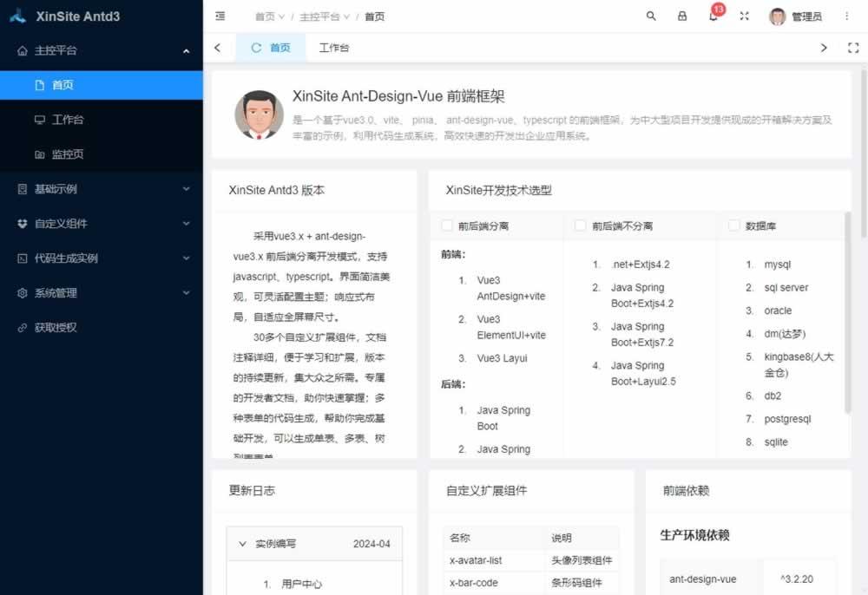868x595 pixels.
Task: Click the 生产环境依赖 heading
Action: click(694, 535)
